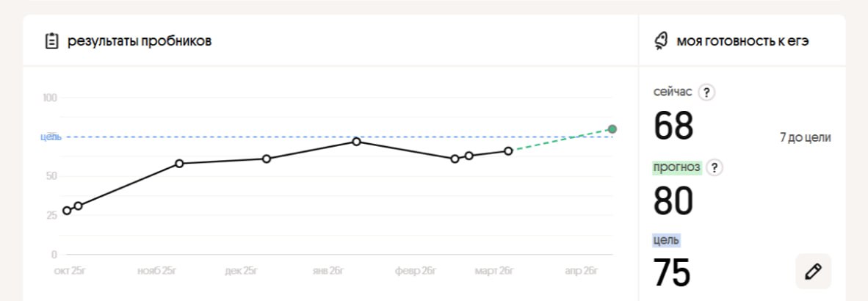Click the very first data point on the chart
The width and height of the screenshot is (868, 301).
[x=67, y=211]
